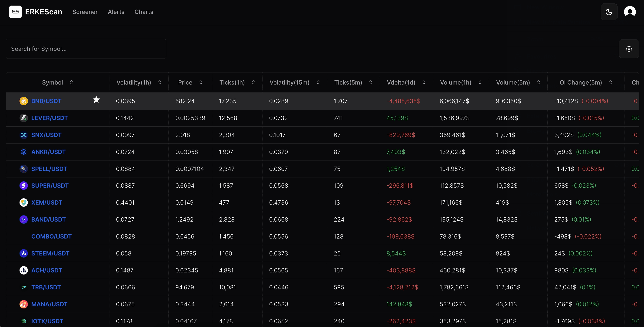Click the TRB coin icon
This screenshot has height=327, width=644.
[23, 287]
